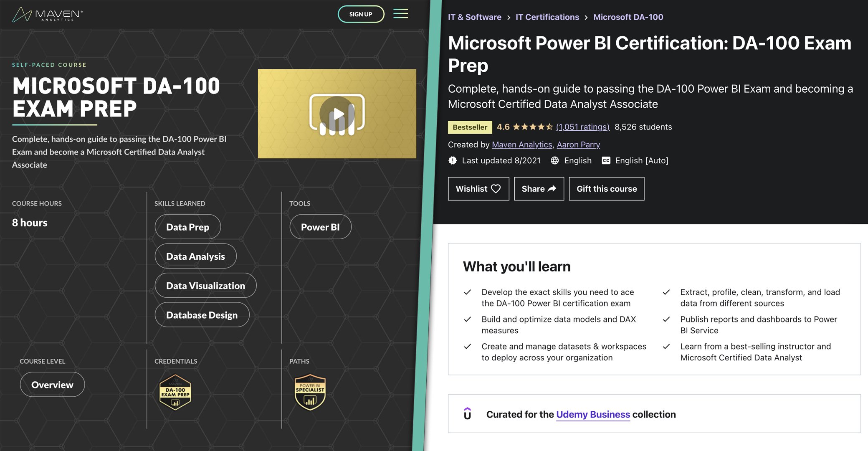Click the Udemy logo in curated section

[x=468, y=414]
